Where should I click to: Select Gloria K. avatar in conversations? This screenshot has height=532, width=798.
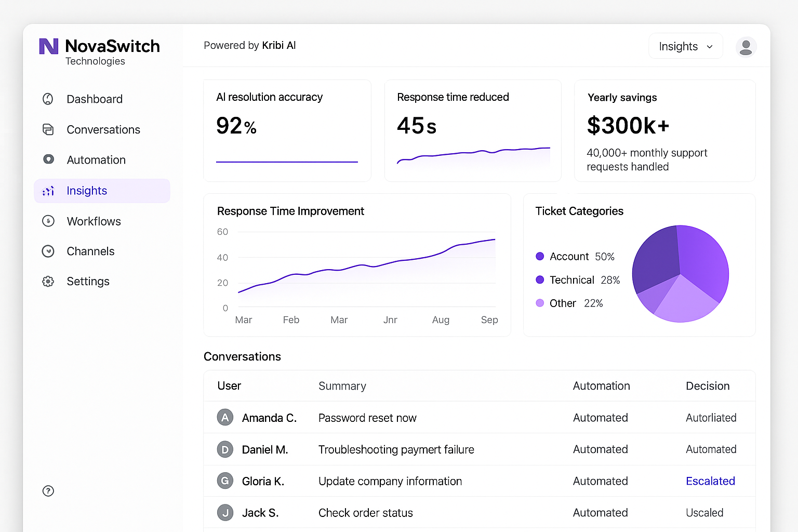(225, 481)
